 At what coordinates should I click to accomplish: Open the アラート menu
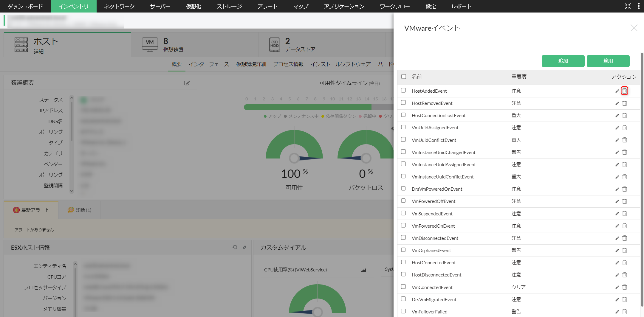[267, 6]
